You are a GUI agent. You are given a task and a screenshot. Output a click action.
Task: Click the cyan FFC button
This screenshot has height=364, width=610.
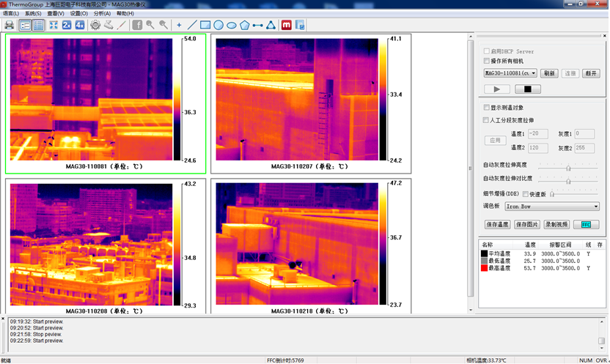pos(587,225)
